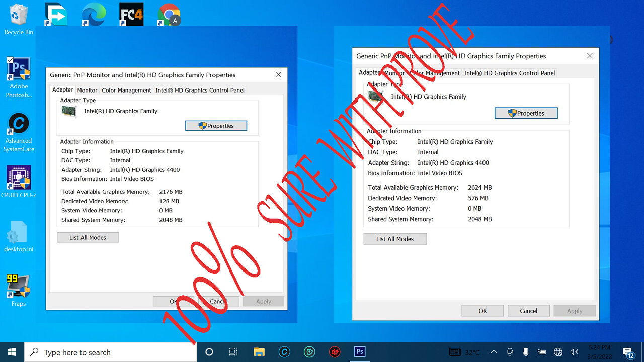Open the volume speaker tray icon
644x362 pixels.
pos(574,352)
